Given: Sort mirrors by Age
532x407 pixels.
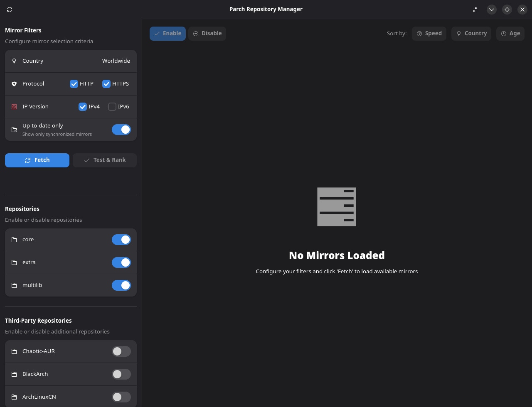Looking at the screenshot, I should click(510, 34).
